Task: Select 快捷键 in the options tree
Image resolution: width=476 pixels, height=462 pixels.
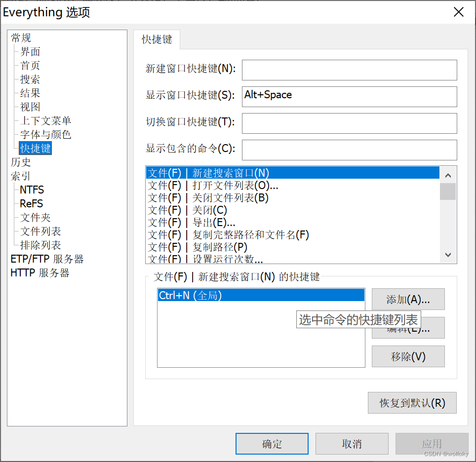Action: 36,148
